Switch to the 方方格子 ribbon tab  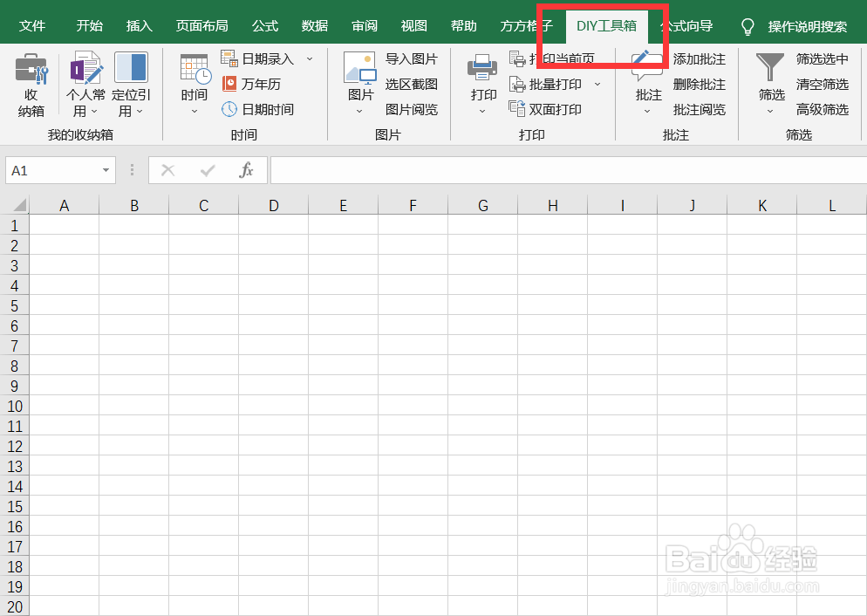tap(525, 25)
